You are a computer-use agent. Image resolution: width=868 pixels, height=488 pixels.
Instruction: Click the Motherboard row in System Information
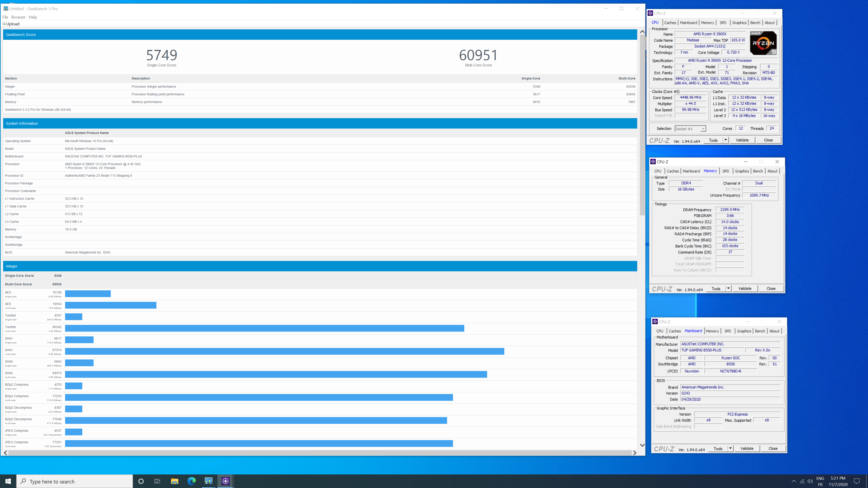click(320, 156)
